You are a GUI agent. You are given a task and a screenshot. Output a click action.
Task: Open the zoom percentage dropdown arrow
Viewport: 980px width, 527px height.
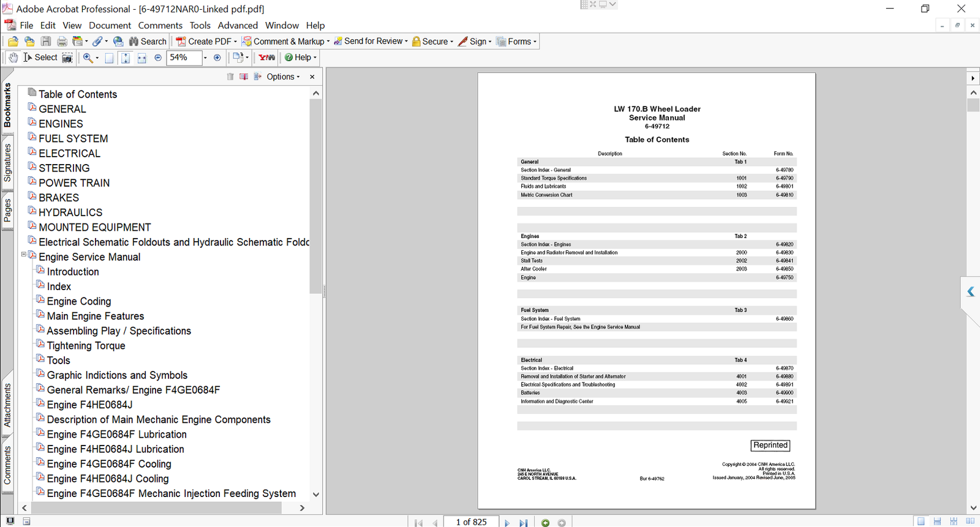(205, 58)
